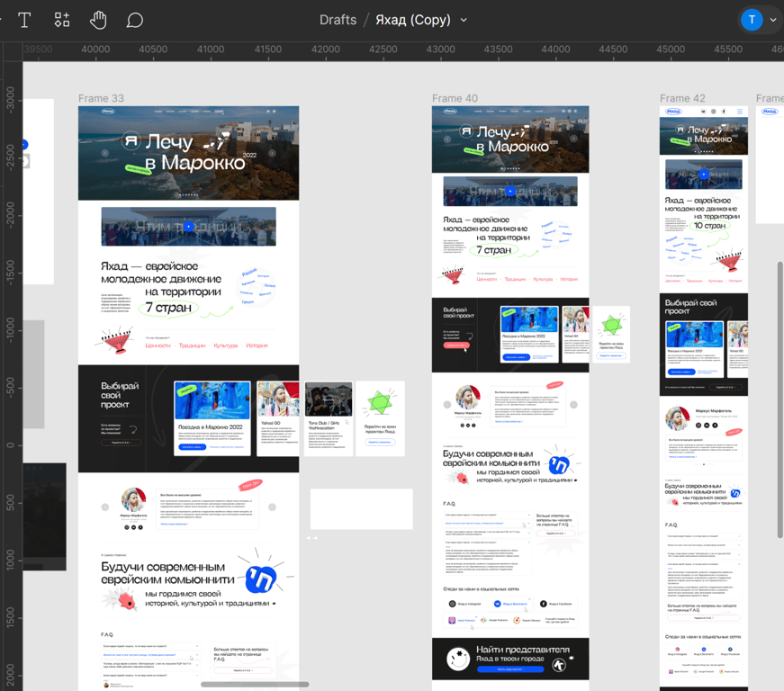Click blue button under 'Найти представителя' in Frame 40
This screenshot has height=691, width=784.
pos(510,669)
